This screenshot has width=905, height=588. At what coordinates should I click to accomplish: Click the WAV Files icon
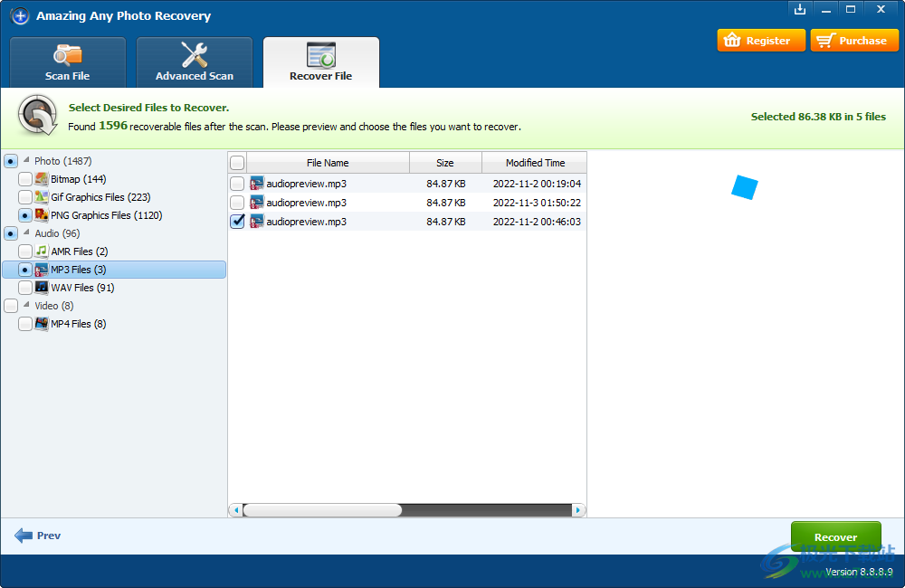pyautogui.click(x=42, y=288)
